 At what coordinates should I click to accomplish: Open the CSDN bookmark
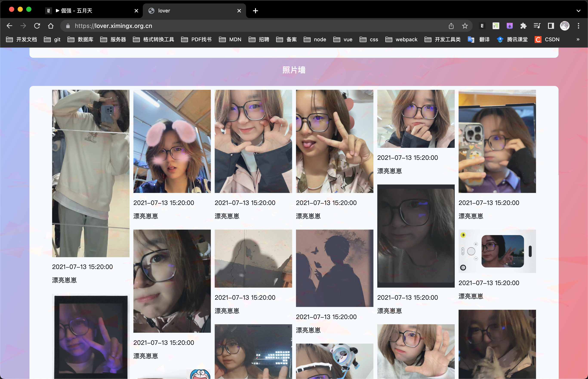click(547, 39)
